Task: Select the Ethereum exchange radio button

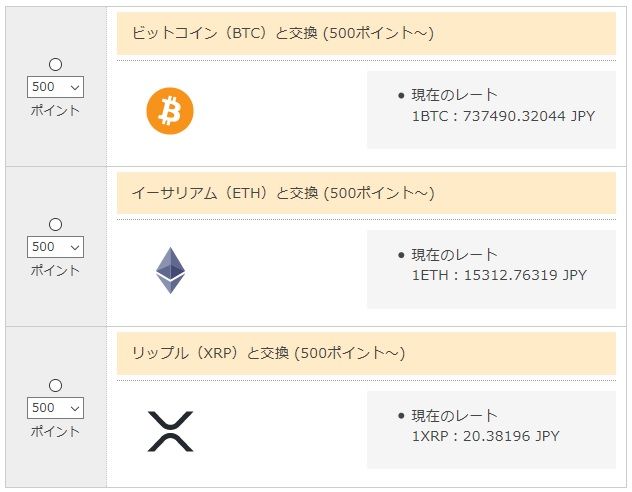Action: (55, 225)
